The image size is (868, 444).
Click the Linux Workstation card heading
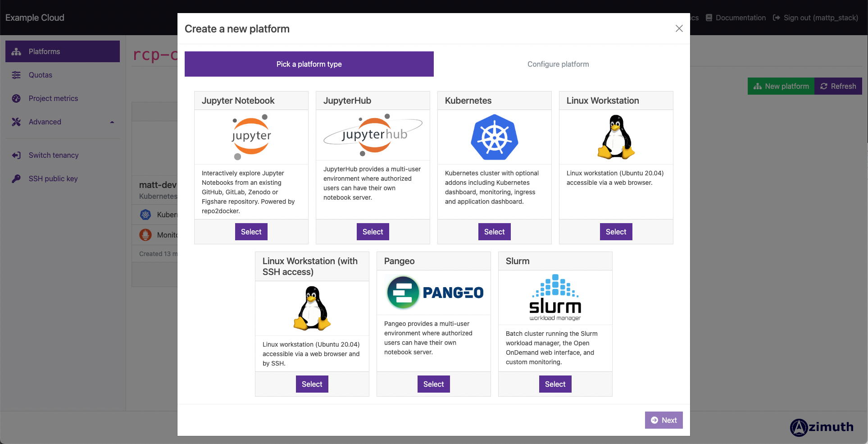[x=603, y=101]
